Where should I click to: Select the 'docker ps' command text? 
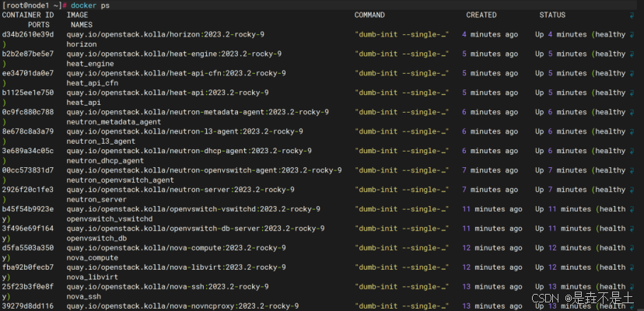[90, 5]
